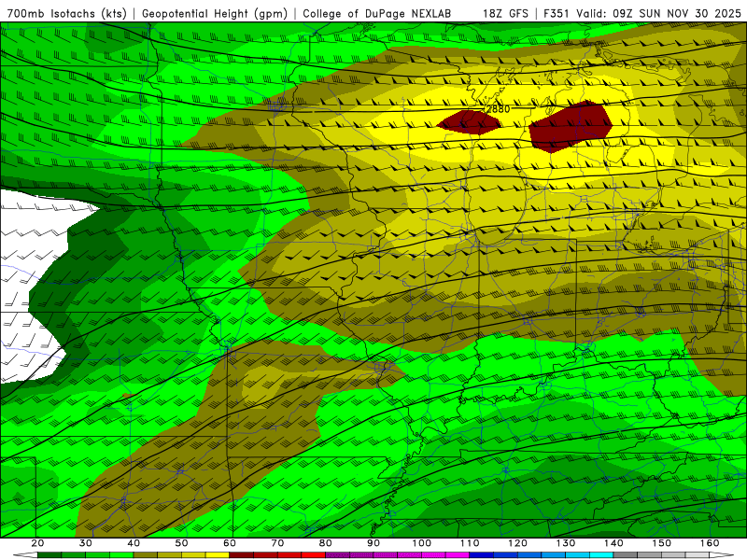The height and width of the screenshot is (560, 747).
Task: Click the legend value 60
Action: pyautogui.click(x=230, y=543)
